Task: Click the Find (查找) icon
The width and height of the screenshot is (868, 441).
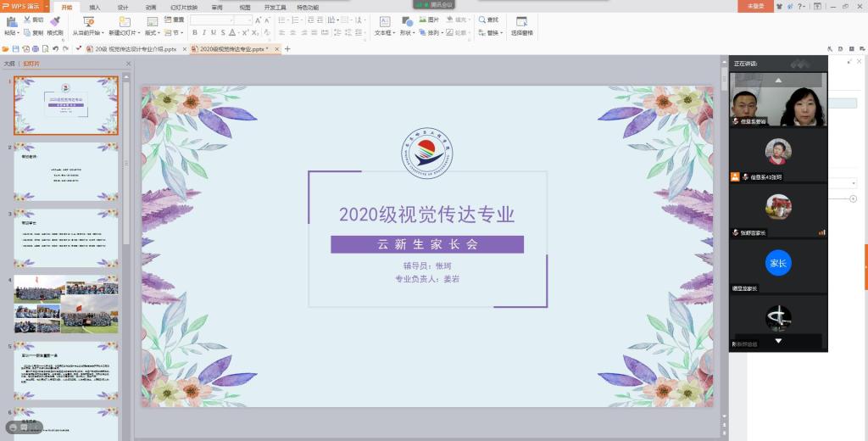Action: (x=488, y=19)
